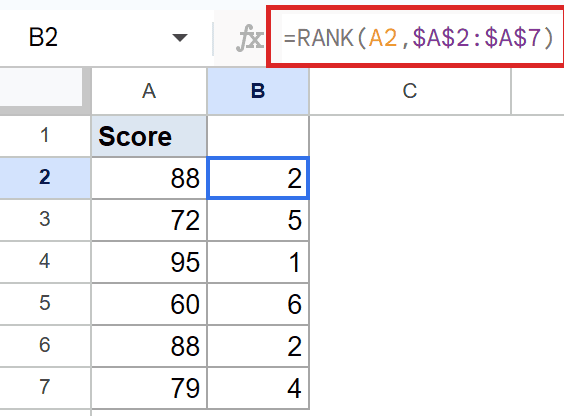Click empty cell C2
This screenshot has height=416, width=564.
click(x=410, y=178)
